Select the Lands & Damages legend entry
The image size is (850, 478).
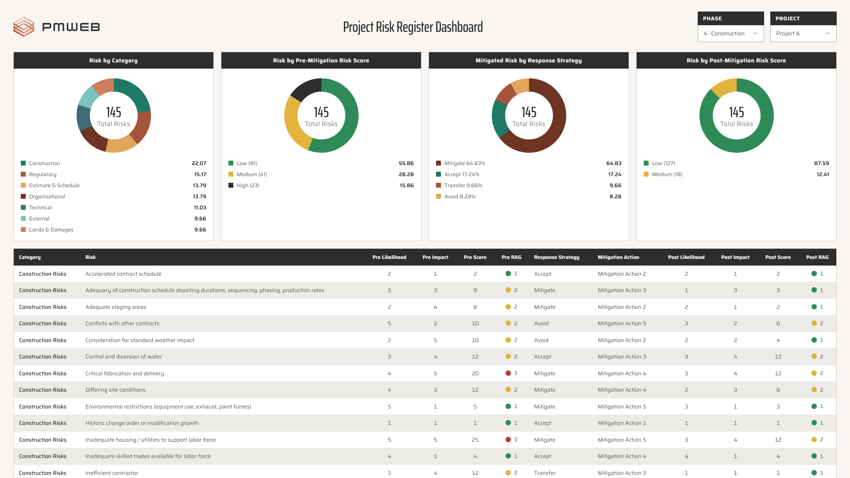pos(47,230)
